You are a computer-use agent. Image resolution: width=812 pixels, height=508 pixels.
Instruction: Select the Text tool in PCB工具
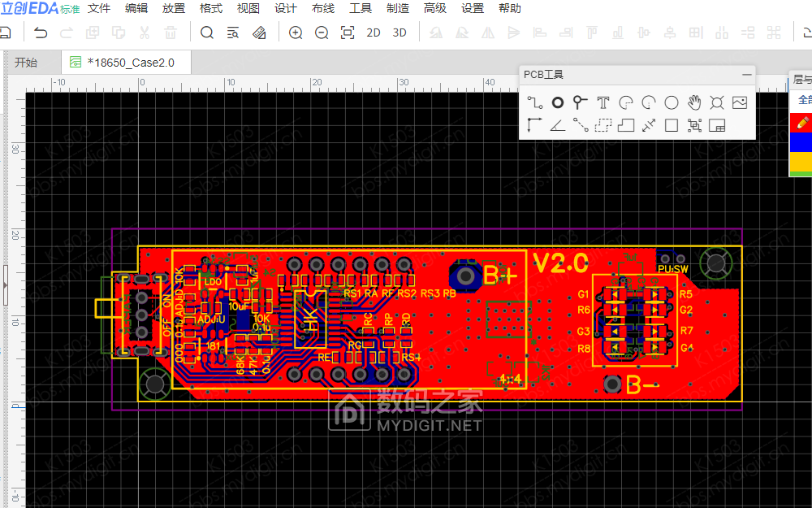point(603,102)
